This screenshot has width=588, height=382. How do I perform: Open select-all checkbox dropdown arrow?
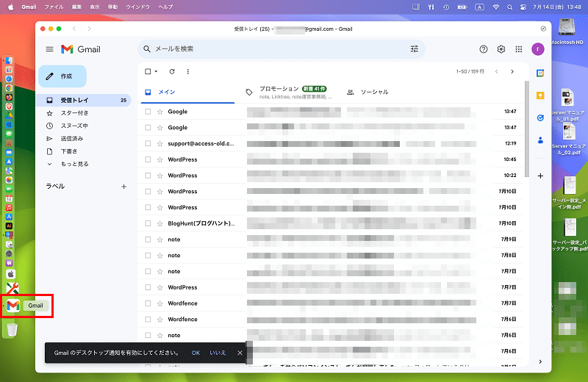coord(156,71)
